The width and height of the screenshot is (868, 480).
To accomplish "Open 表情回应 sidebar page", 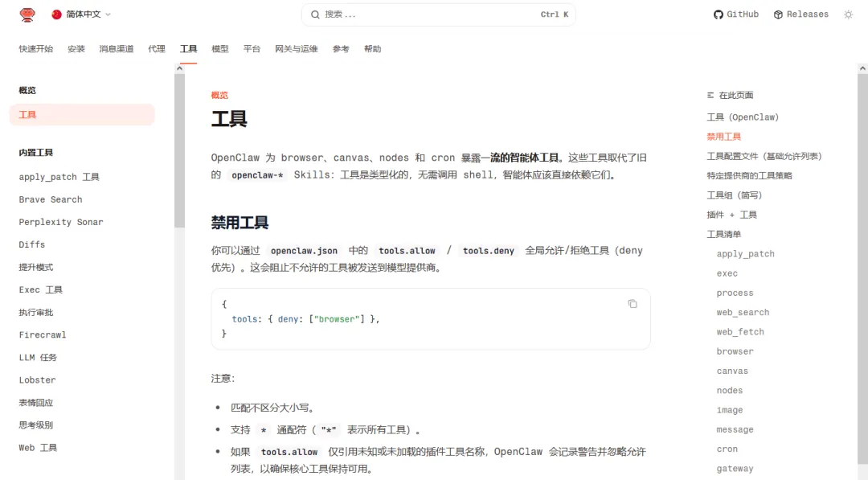I will 36,403.
